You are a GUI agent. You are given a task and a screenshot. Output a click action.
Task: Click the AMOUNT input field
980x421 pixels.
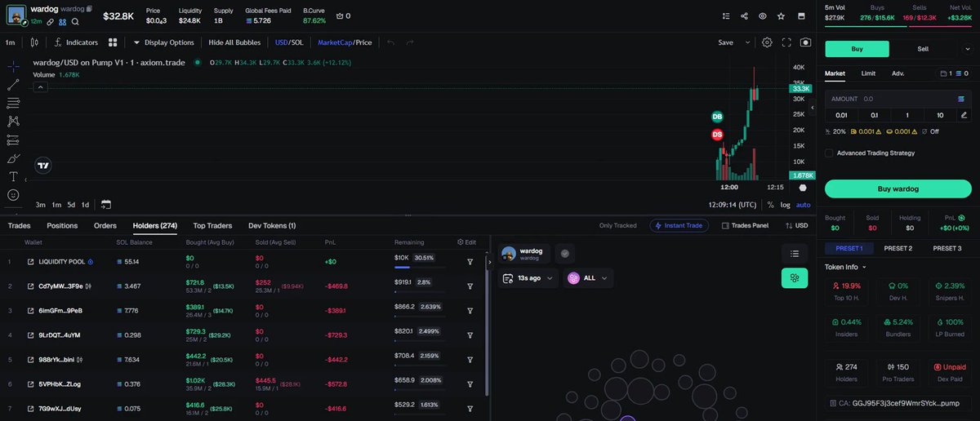point(898,98)
